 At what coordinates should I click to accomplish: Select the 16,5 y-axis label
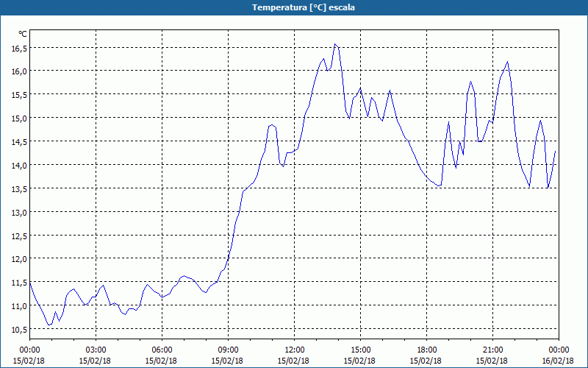(19, 48)
